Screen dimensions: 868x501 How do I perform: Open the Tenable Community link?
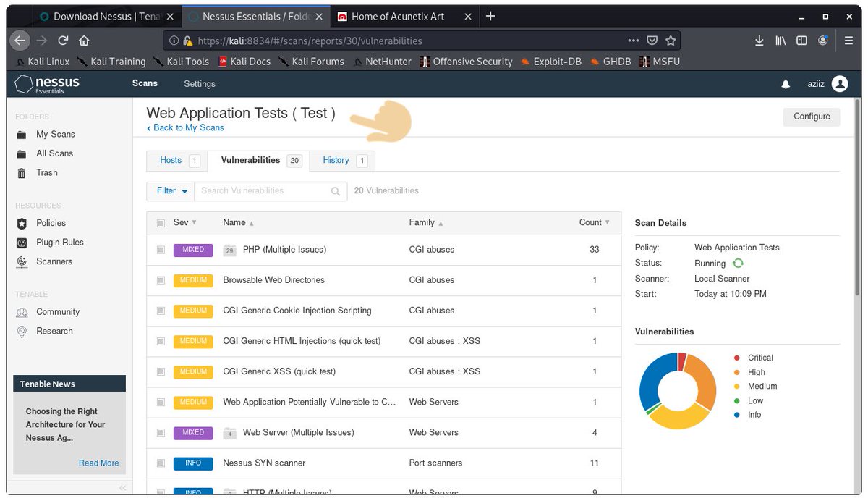click(58, 312)
